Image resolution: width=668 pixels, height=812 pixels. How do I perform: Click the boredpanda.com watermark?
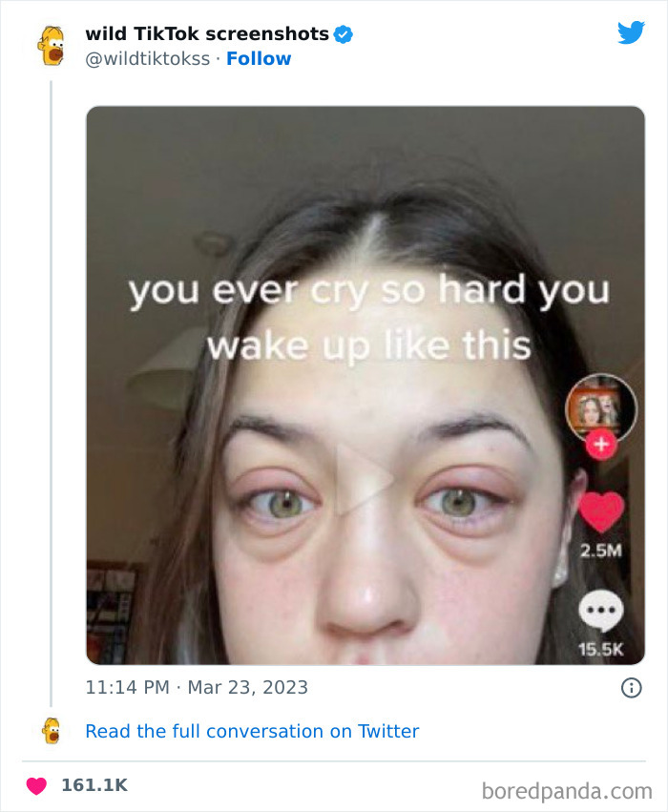click(x=566, y=790)
